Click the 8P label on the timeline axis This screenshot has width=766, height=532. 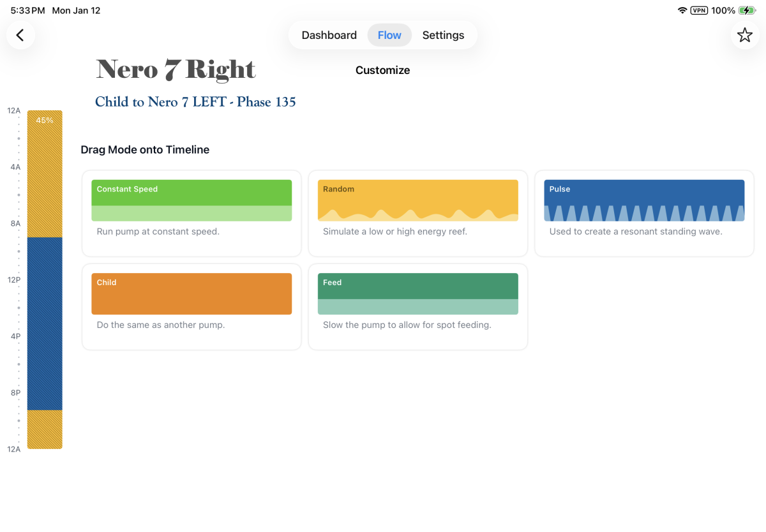coord(15,392)
